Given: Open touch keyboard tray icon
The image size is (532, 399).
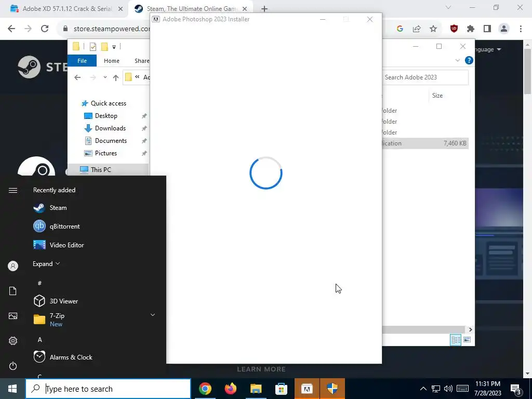Looking at the screenshot, I should 463,389.
